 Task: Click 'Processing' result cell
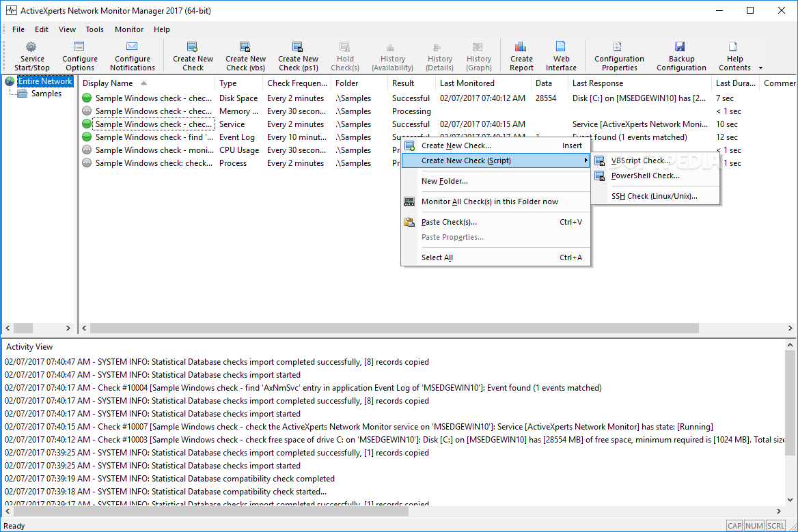[x=411, y=111]
